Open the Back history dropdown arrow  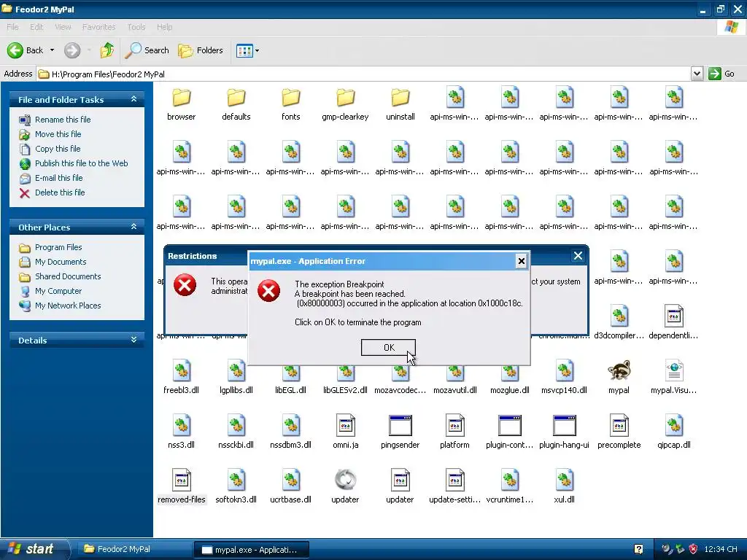(x=52, y=50)
